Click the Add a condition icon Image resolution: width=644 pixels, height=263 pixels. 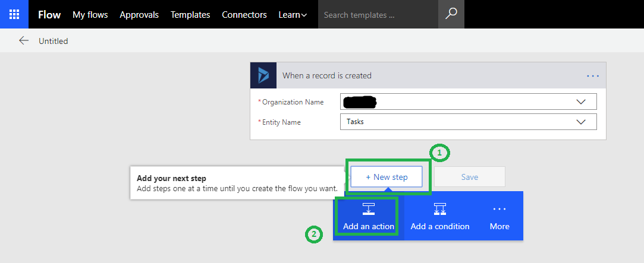[440, 209]
